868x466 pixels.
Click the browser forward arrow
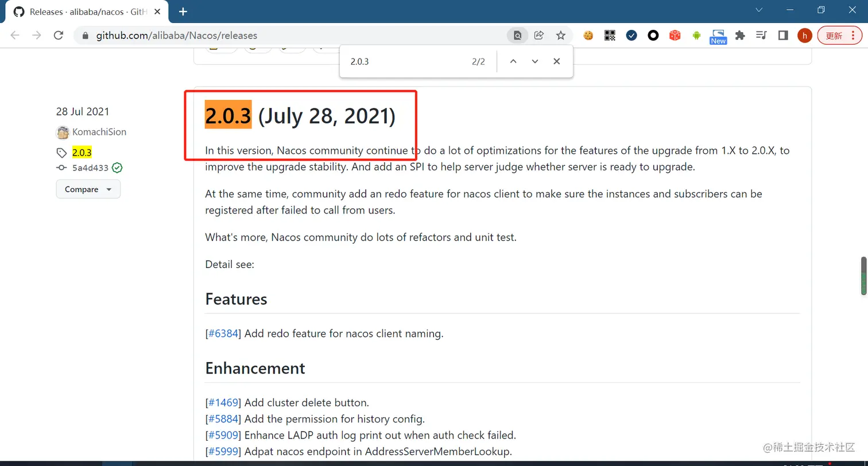tap(37, 35)
